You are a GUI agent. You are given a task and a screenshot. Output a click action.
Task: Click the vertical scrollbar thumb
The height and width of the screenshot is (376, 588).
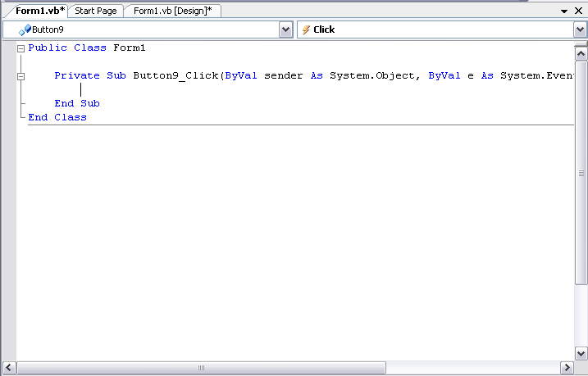click(x=581, y=173)
